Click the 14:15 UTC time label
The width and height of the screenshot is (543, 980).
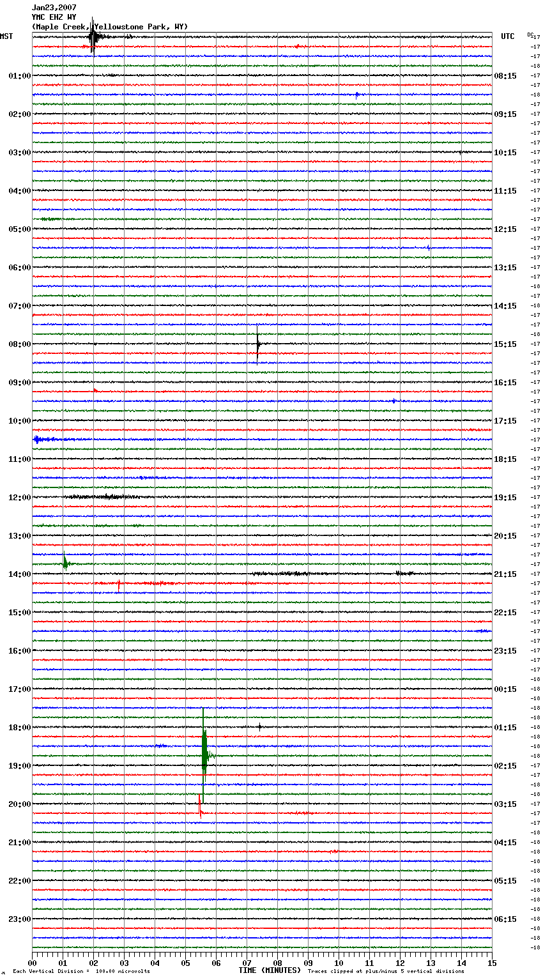click(x=505, y=306)
